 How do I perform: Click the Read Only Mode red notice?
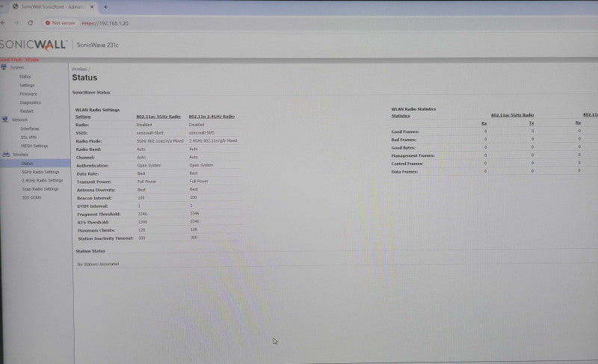[x=19, y=60]
